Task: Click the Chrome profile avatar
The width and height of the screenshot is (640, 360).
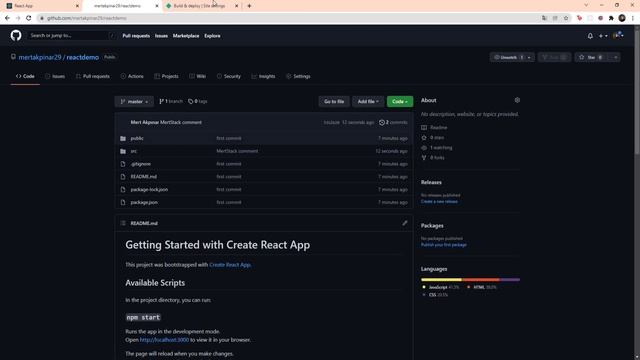Action: pyautogui.click(x=622, y=18)
